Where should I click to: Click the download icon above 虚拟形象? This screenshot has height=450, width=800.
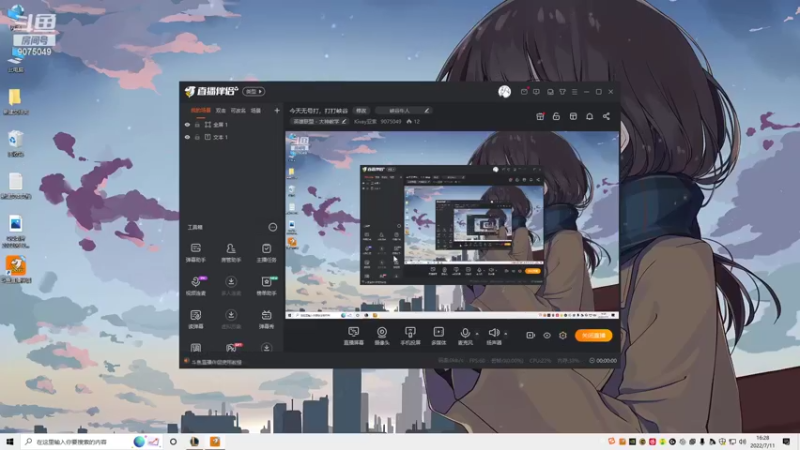pos(231,315)
